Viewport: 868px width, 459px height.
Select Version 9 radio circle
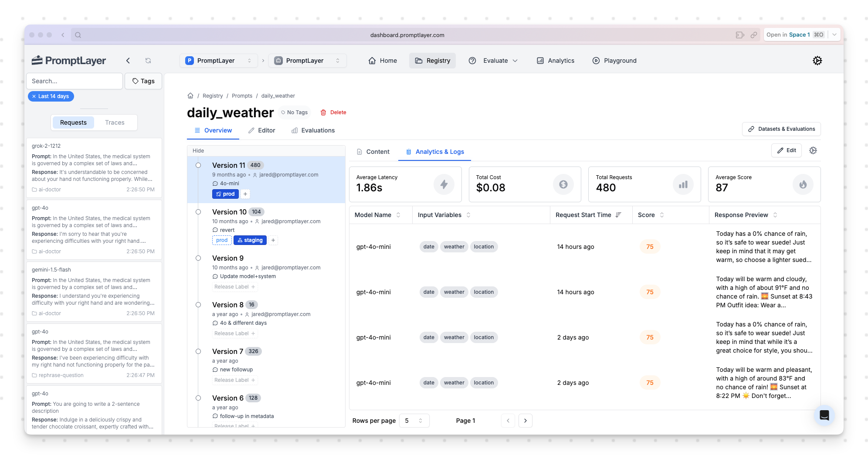pos(198,258)
